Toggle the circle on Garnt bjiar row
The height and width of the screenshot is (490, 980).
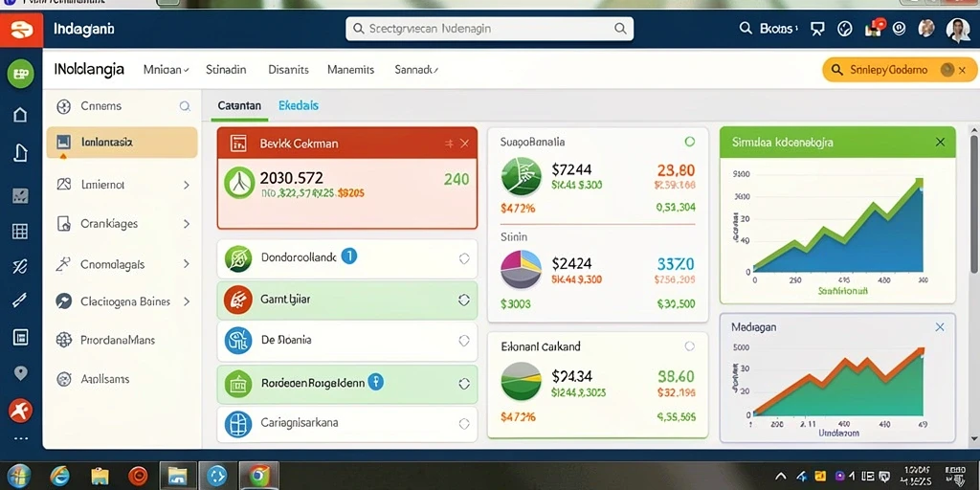464,300
